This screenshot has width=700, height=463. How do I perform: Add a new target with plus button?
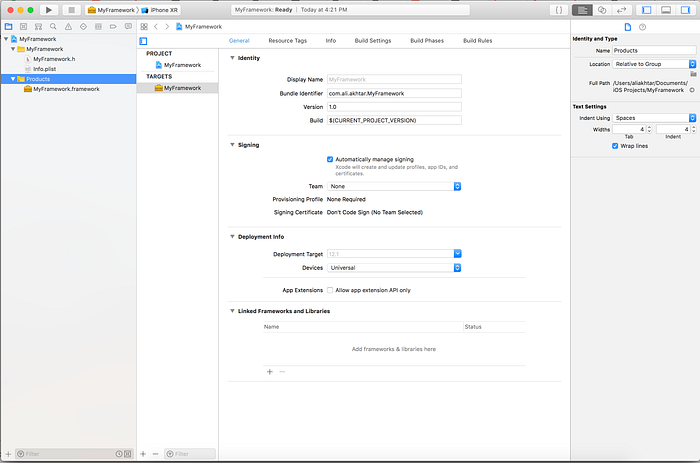(x=143, y=454)
